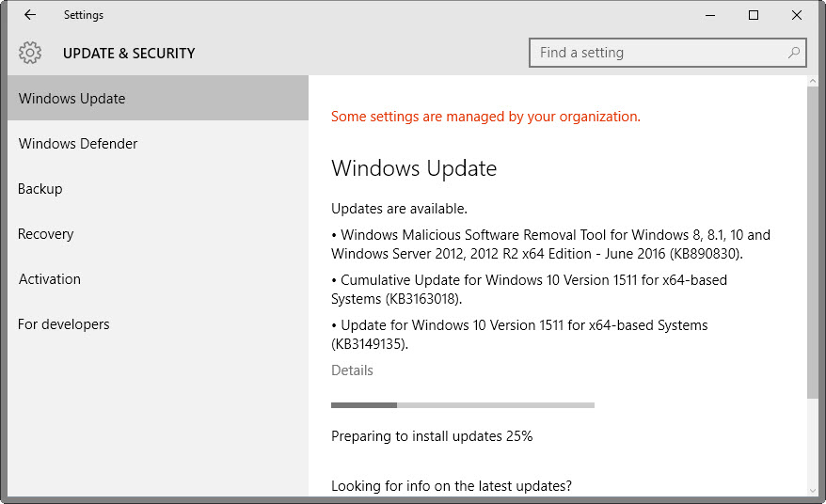826x504 pixels.
Task: Maximize the Settings window
Action: (x=754, y=15)
